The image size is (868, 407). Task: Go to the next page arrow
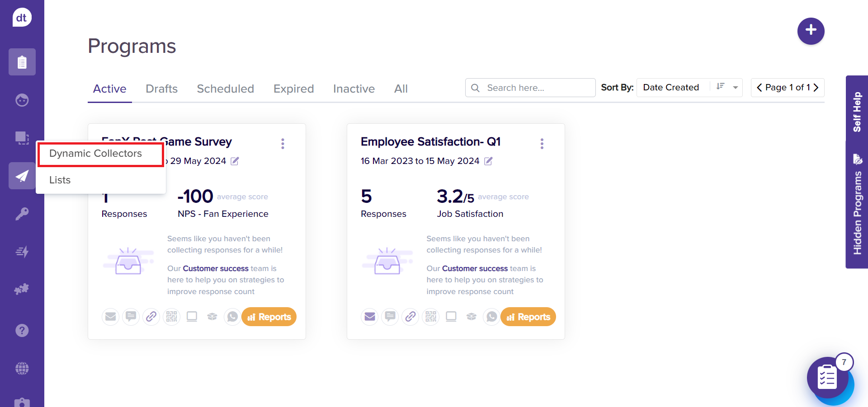(x=816, y=88)
